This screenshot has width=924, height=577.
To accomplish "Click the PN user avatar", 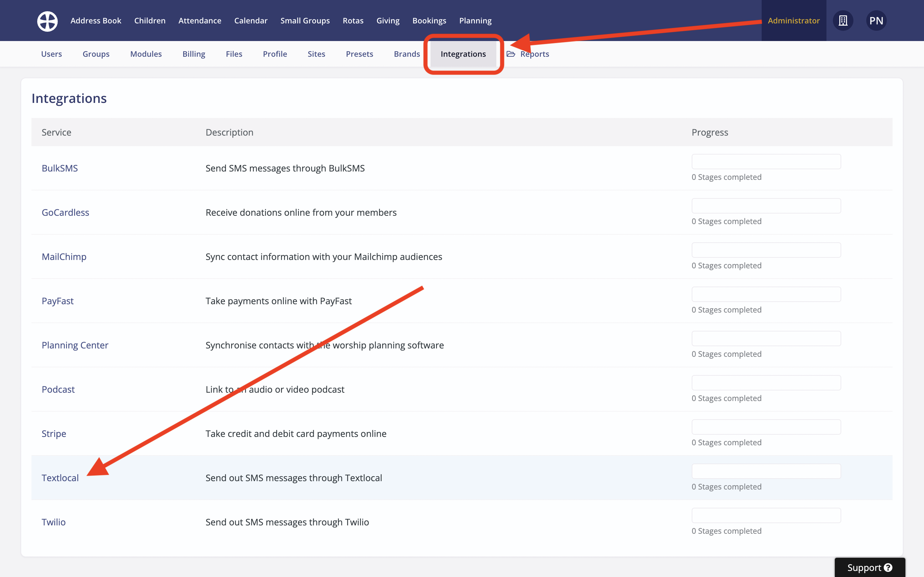I will pyautogui.click(x=876, y=21).
